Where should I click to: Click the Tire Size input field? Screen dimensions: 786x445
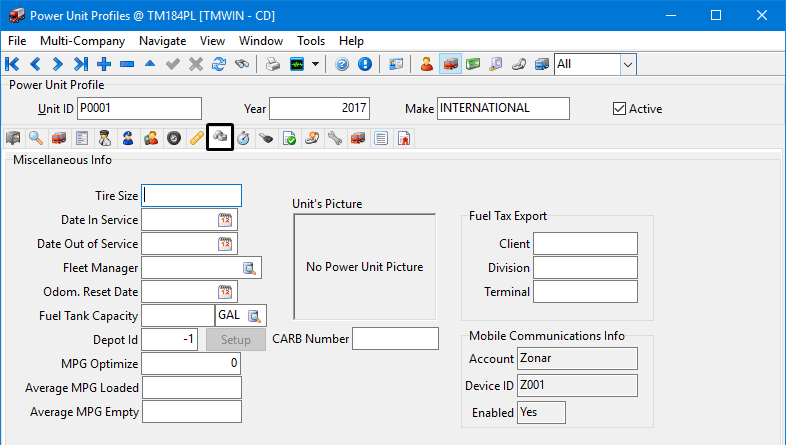[192, 195]
